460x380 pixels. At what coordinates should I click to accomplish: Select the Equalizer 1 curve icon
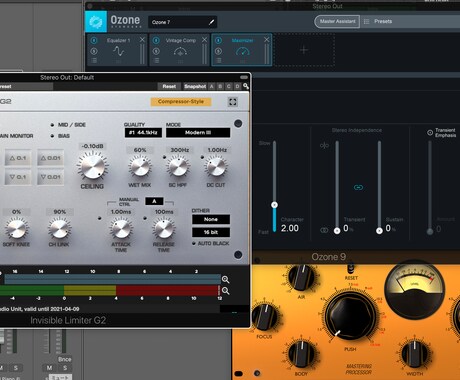click(119, 51)
